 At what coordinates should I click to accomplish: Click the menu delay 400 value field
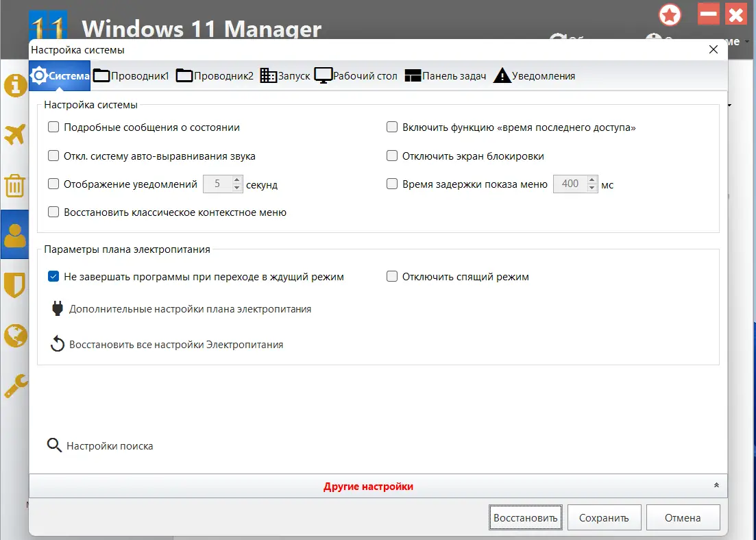(570, 184)
